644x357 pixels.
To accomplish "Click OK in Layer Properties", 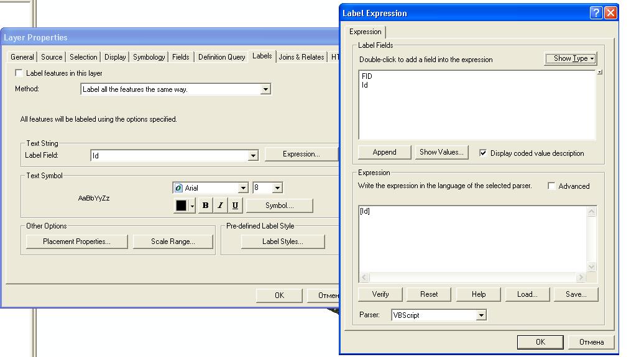I will coord(279,295).
